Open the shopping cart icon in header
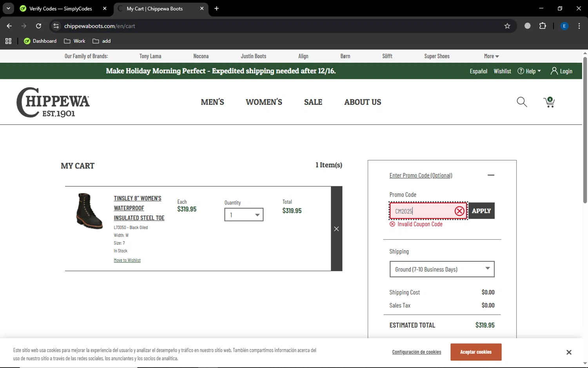This screenshot has width=588, height=368. 549,102
